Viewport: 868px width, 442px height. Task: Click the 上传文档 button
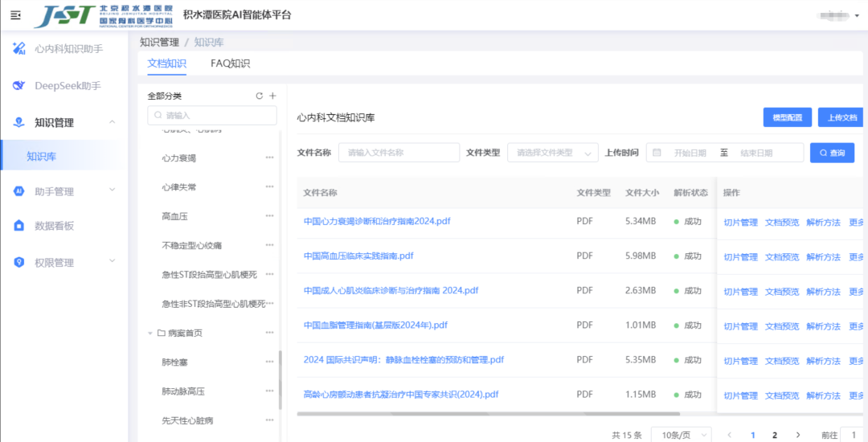pyautogui.click(x=841, y=117)
